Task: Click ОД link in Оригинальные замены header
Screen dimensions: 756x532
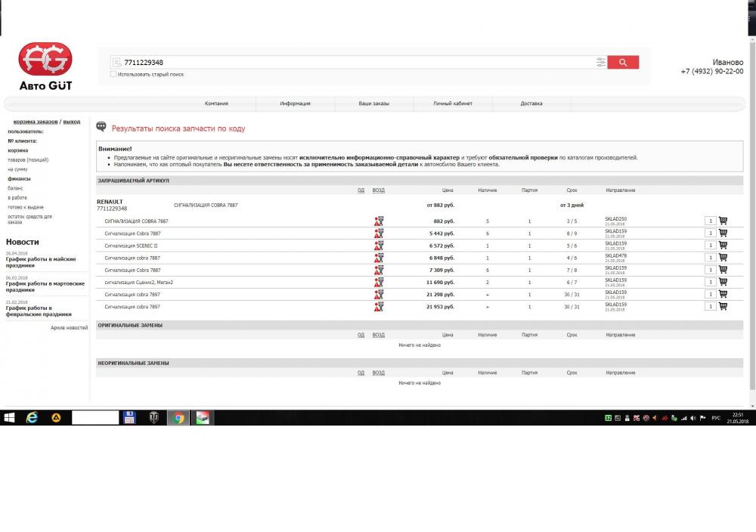Action: pyautogui.click(x=361, y=335)
